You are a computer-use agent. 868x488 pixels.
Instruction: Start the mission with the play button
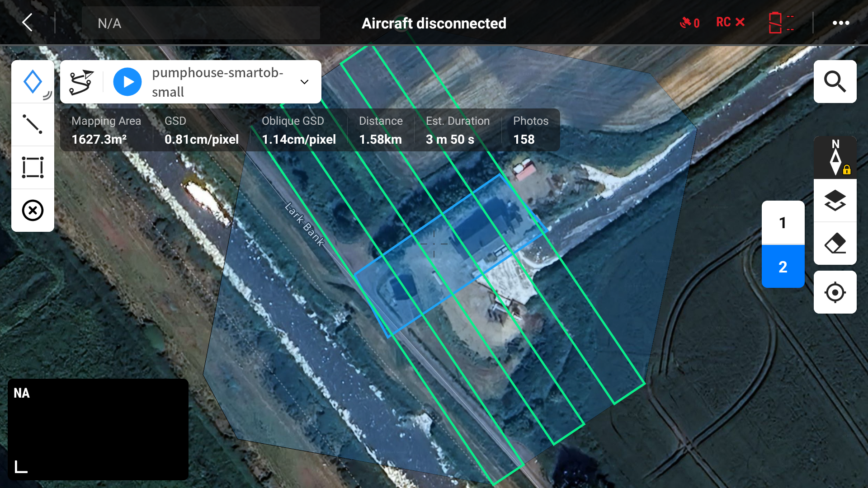pyautogui.click(x=127, y=82)
